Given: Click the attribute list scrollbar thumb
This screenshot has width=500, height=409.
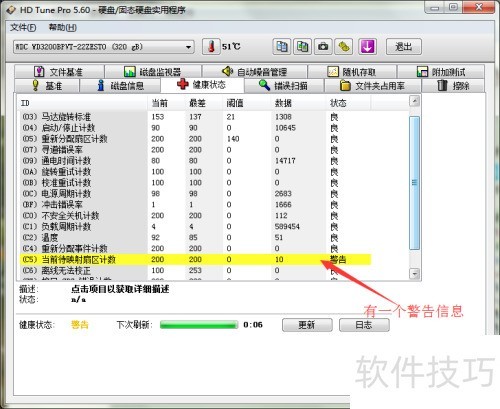Looking at the screenshot, I should (x=414, y=183).
